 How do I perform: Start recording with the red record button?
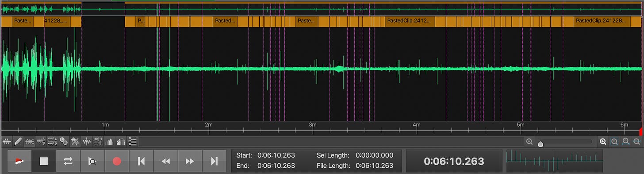pos(117,161)
